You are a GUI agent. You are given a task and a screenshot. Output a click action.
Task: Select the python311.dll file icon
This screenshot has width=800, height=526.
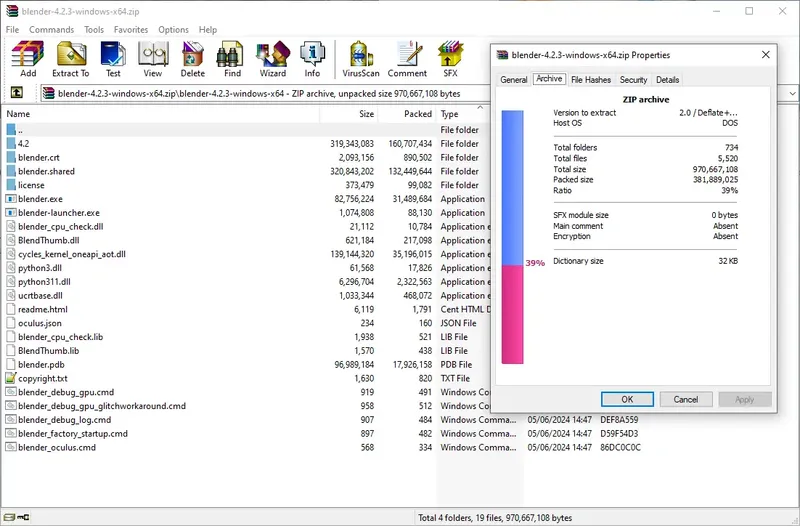[x=11, y=282]
